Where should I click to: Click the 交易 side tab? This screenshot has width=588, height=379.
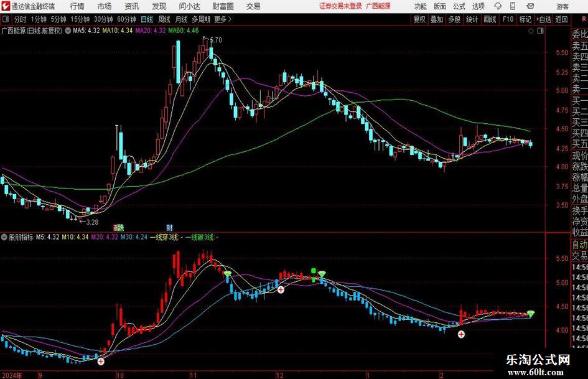pos(580,256)
